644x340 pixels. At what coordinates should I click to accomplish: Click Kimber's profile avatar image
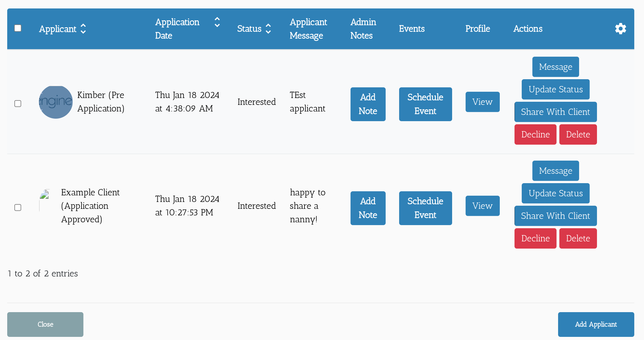tap(55, 102)
